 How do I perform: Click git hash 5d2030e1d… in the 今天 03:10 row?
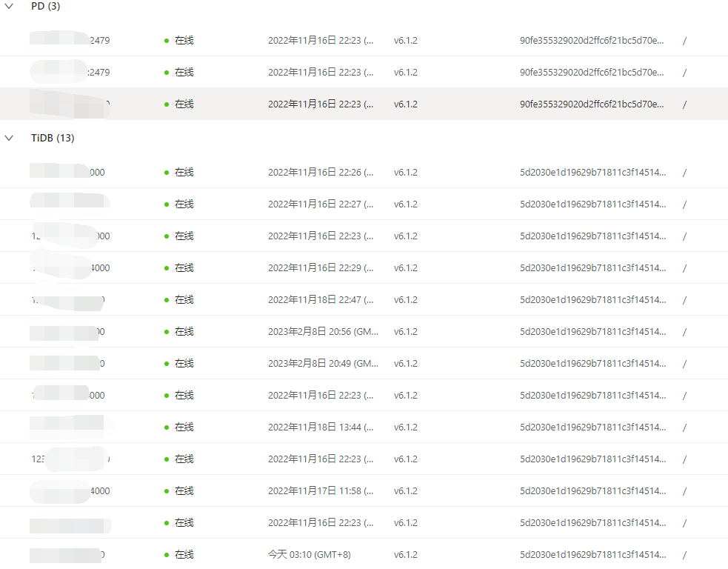(593, 555)
